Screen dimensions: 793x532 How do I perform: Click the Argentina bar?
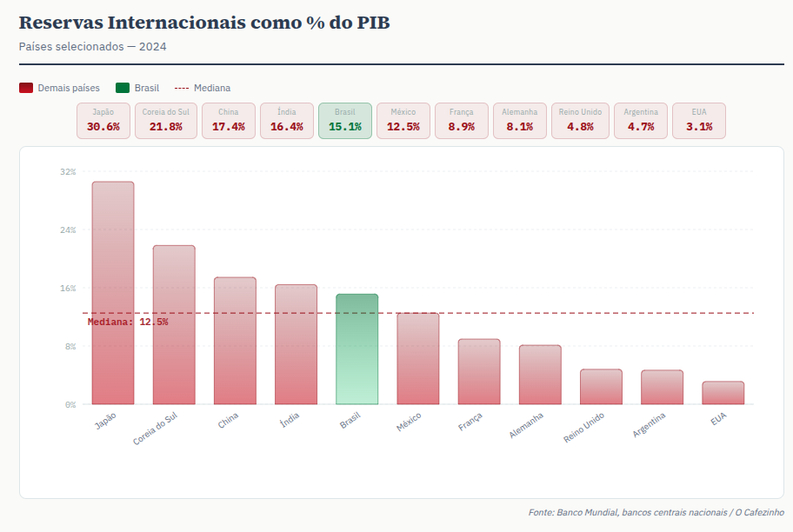coord(663,387)
